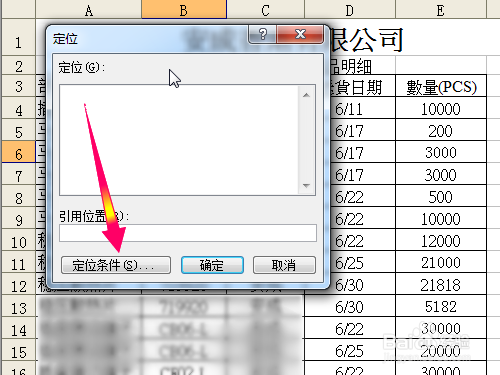
Task: Click date cell 6/17 in row 6
Action: point(363,152)
